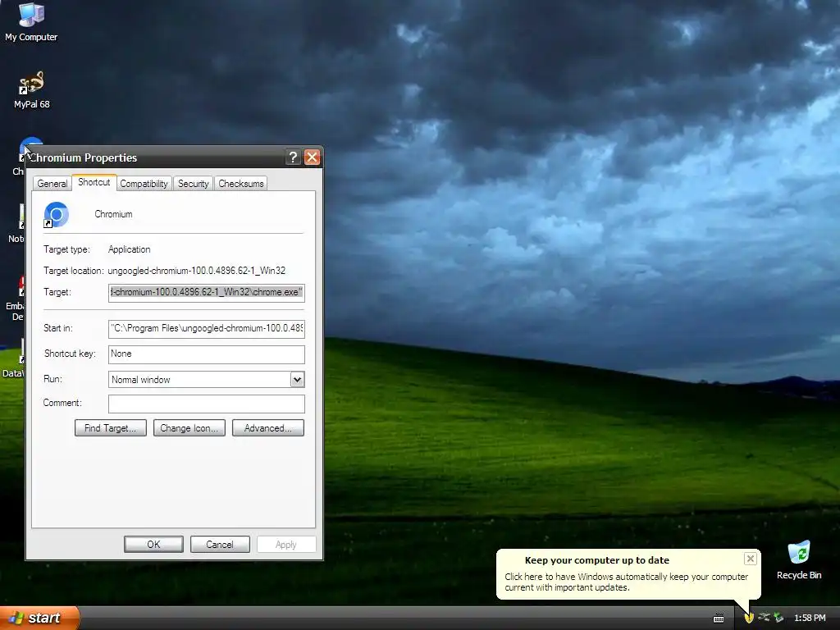Click the Find Target button
The height and width of the screenshot is (630, 840).
(111, 427)
